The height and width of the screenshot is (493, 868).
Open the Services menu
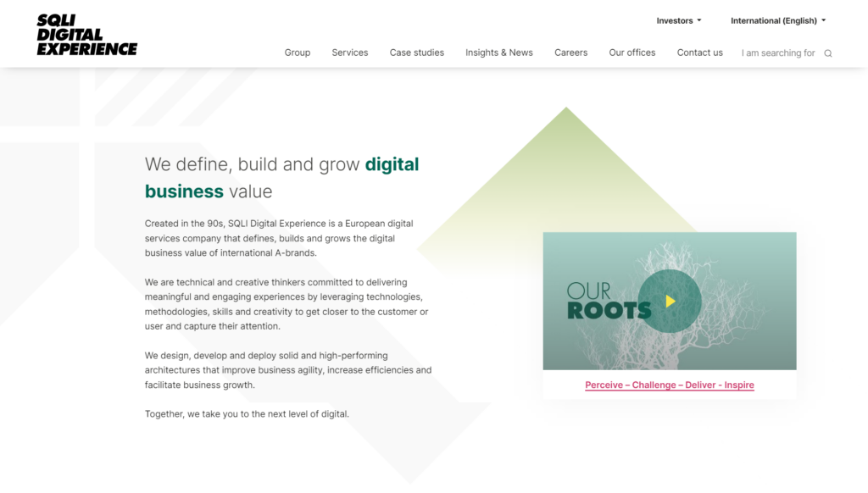pyautogui.click(x=350, y=53)
